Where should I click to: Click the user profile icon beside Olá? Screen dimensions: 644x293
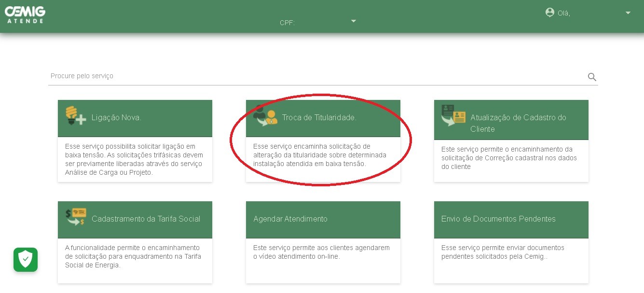550,13
